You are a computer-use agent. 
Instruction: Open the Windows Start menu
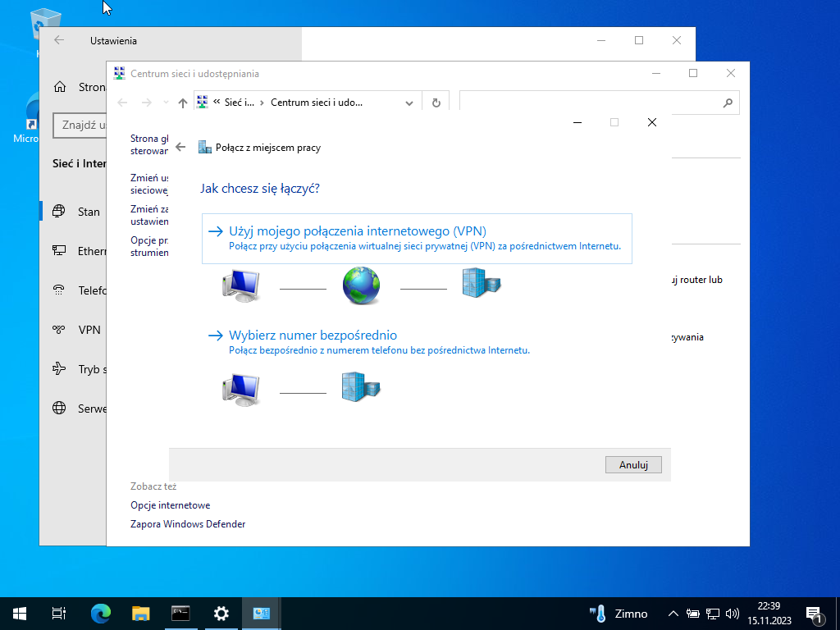point(20,614)
